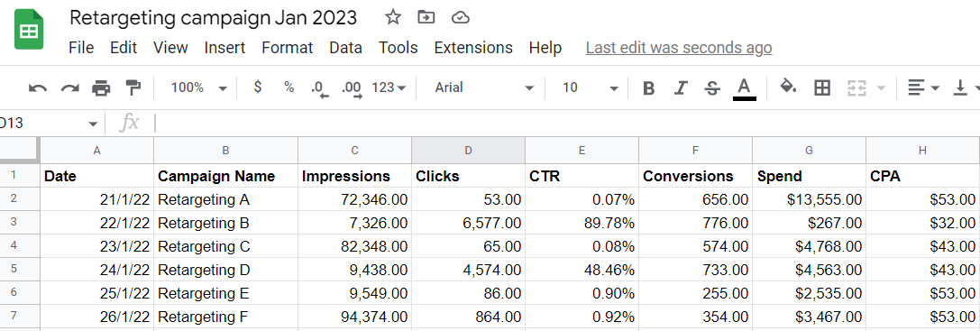980x331 pixels.
Task: Open the 100% zoom dropdown
Action: pos(198,87)
